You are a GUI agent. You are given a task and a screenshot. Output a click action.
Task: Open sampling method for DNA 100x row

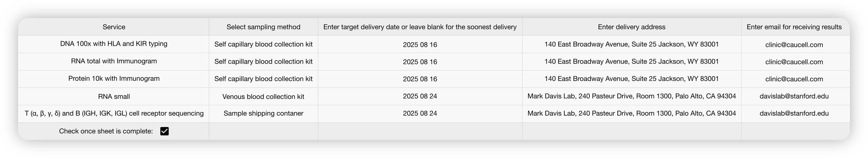(263, 44)
